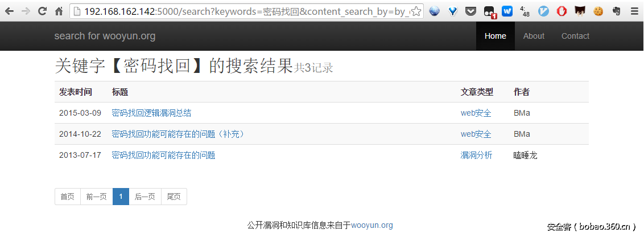Open article 密码找回逻辑漏洞总结
The width and height of the screenshot is (644, 237).
[151, 113]
